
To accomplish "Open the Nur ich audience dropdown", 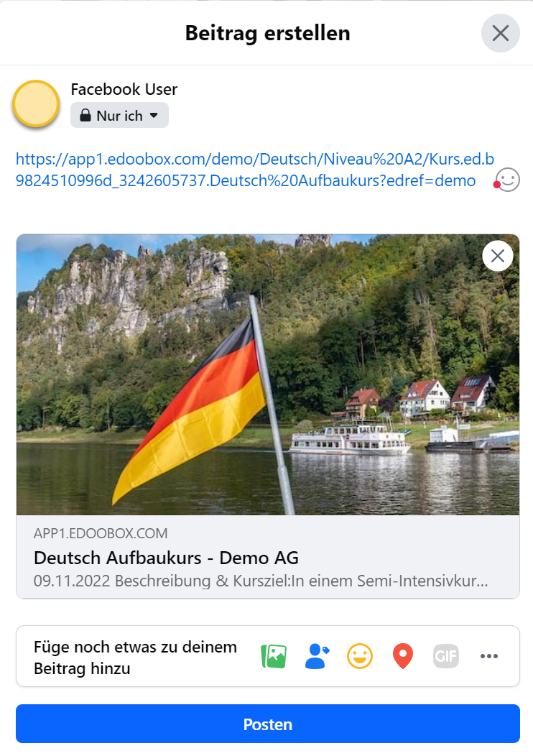I will point(120,116).
